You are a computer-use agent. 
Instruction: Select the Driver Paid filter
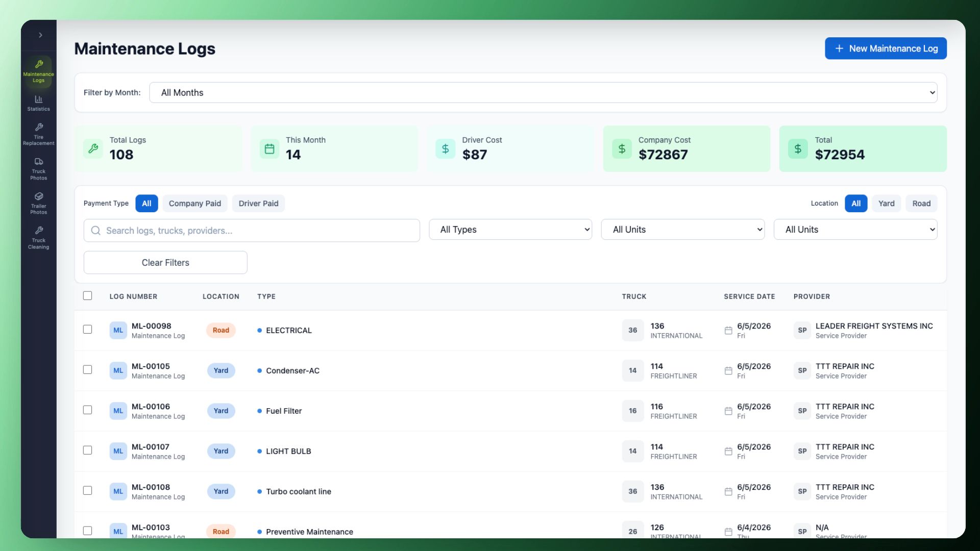tap(258, 203)
